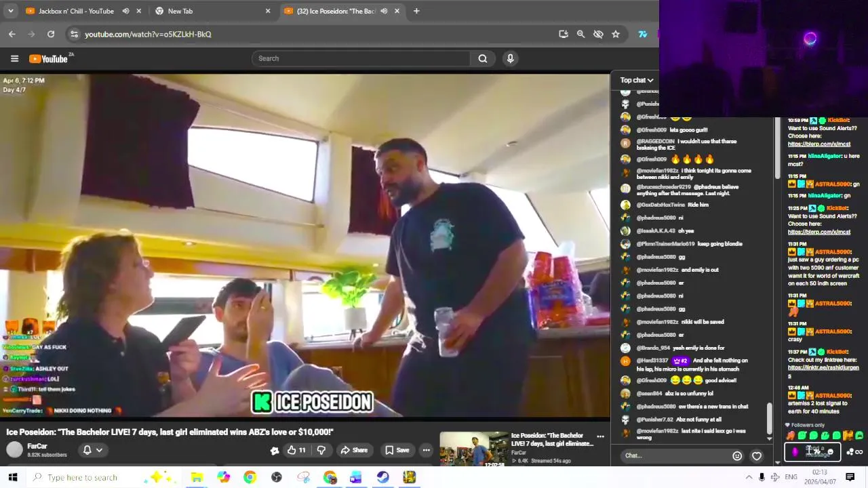868x488 pixels.
Task: Open the linktr.ee/rashidjurgens link
Action: click(x=823, y=371)
